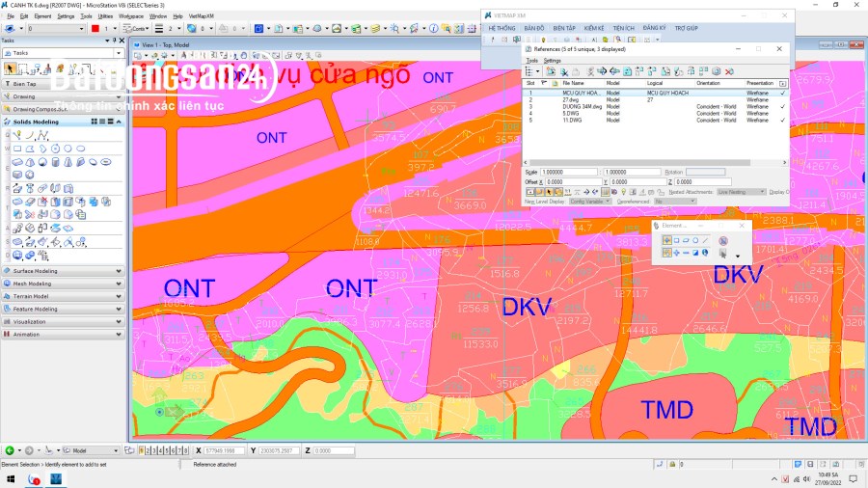Viewport: 868px width, 488px height.
Task: Toggle view 2 in the view group bar
Action: coord(148,450)
